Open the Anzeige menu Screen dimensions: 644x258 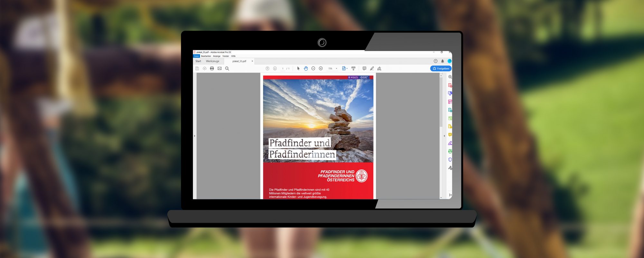point(217,56)
